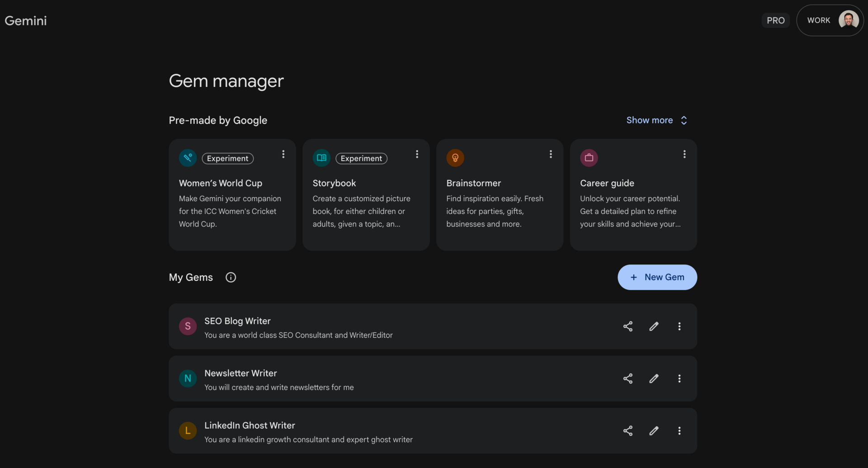Click the Newsletter Writer 'N' avatar
Viewport: 868px width, 468px height.
coord(188,378)
